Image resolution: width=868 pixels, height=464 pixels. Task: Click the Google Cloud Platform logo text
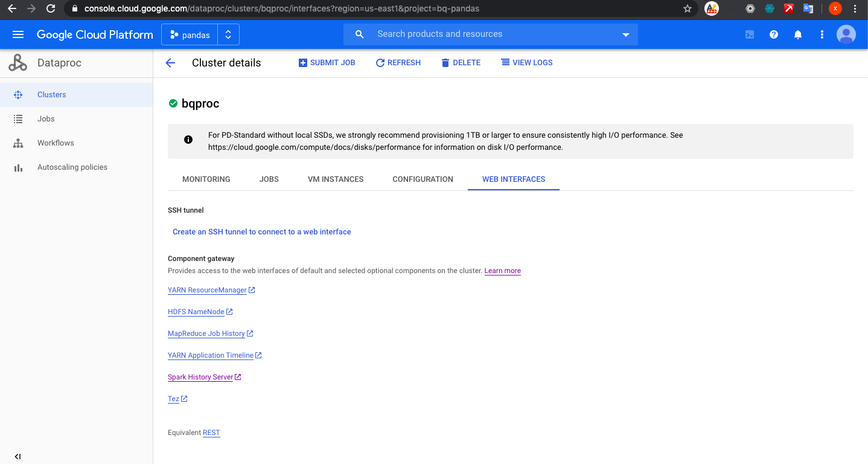click(x=95, y=34)
